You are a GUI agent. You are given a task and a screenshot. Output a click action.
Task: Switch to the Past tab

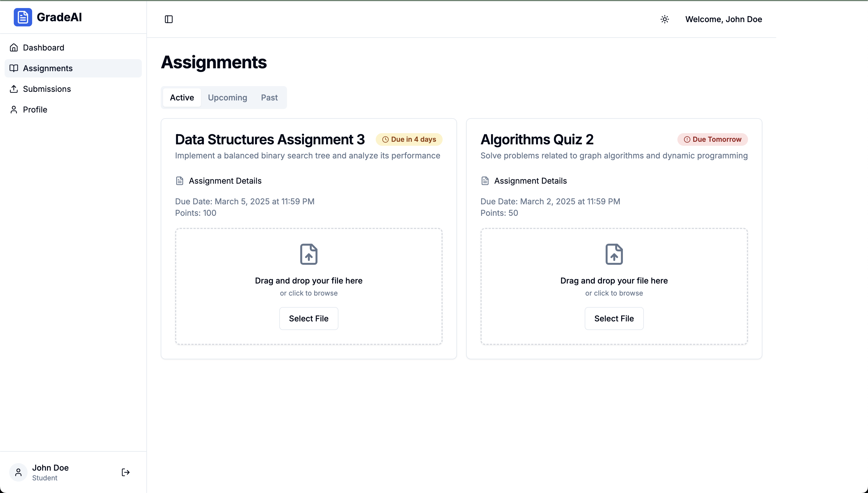(x=269, y=98)
